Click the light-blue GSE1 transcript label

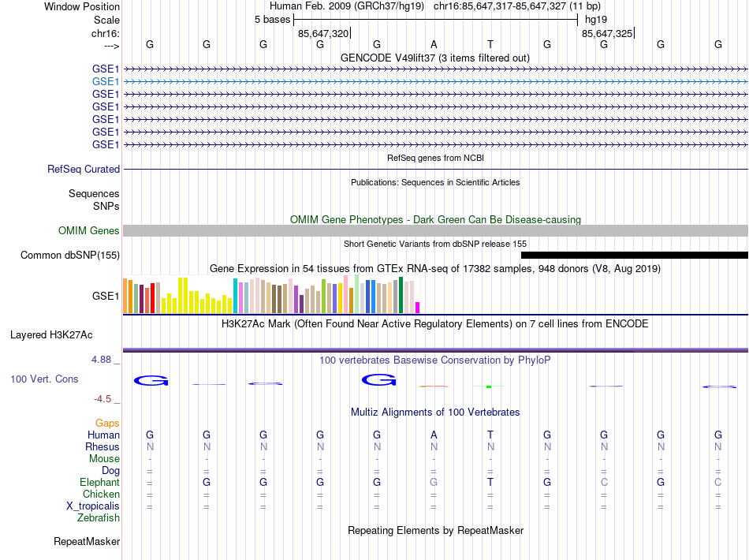106,82
